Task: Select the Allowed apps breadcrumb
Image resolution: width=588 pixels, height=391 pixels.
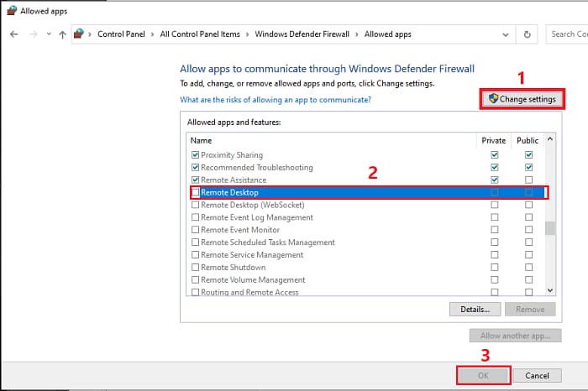Action: click(388, 34)
